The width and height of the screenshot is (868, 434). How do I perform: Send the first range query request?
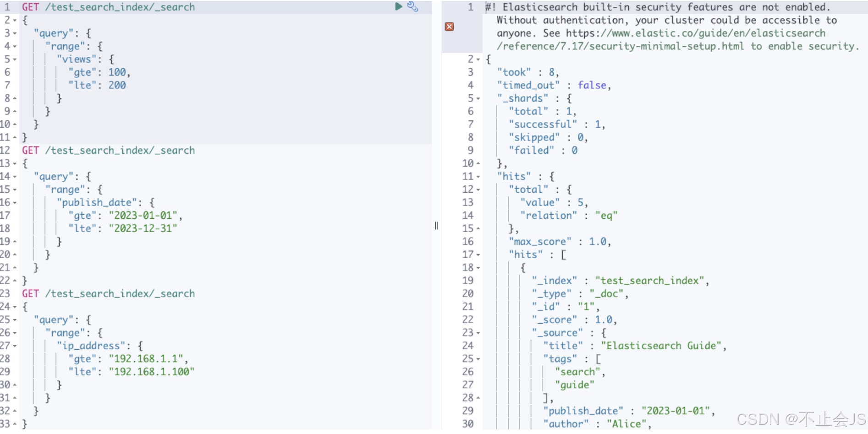398,6
